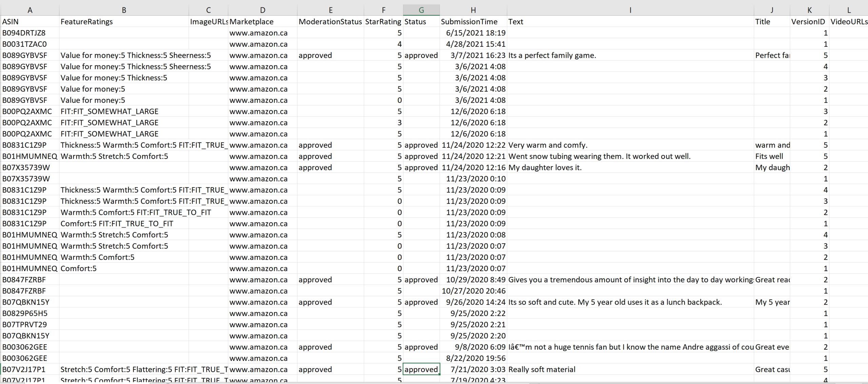Select cell with 11/24/2020 12:22
The height and width of the screenshot is (384, 868).
click(x=473, y=145)
